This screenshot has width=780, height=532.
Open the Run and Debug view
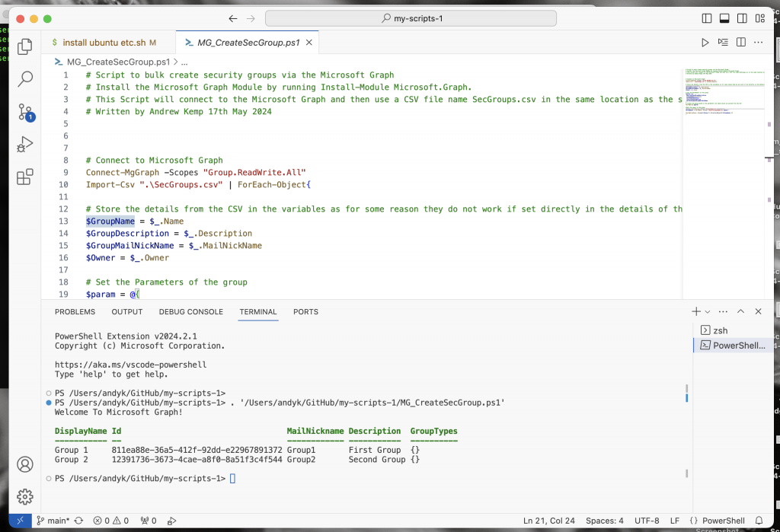pos(25,144)
